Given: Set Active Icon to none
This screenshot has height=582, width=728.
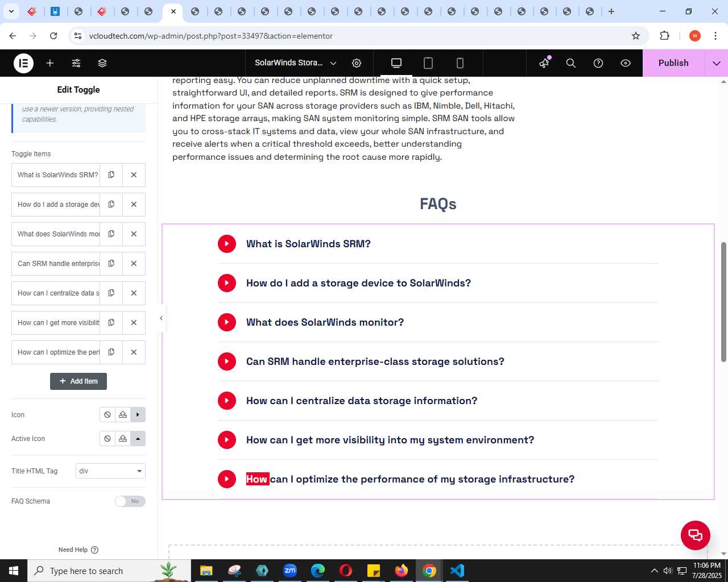Looking at the screenshot, I should click(x=107, y=439).
